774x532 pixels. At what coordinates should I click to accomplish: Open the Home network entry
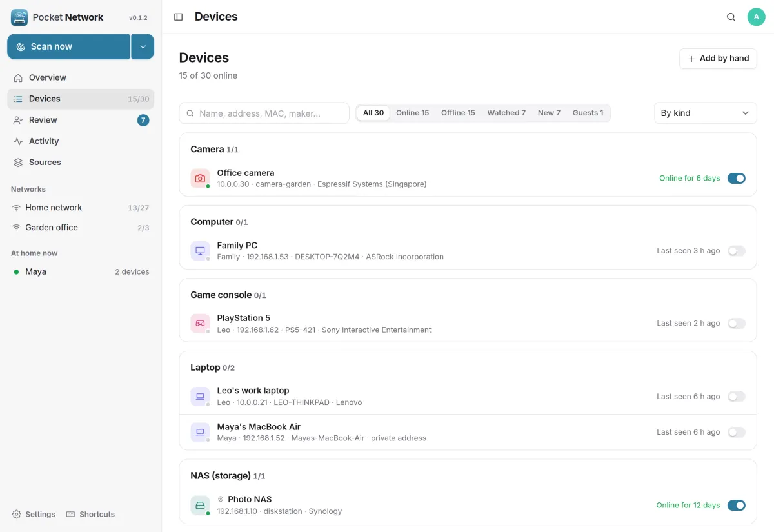pyautogui.click(x=81, y=208)
